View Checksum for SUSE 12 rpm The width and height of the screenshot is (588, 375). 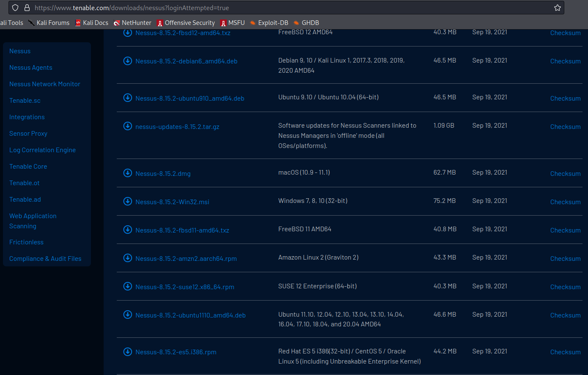[565, 287]
